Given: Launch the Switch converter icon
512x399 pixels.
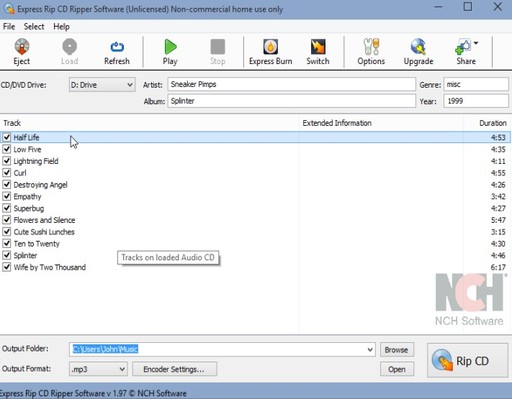Looking at the screenshot, I should (x=318, y=47).
